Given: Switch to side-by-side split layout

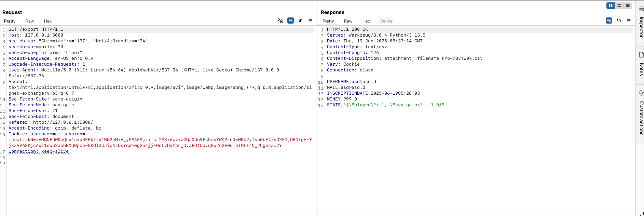Looking at the screenshot, I should coord(611,5).
